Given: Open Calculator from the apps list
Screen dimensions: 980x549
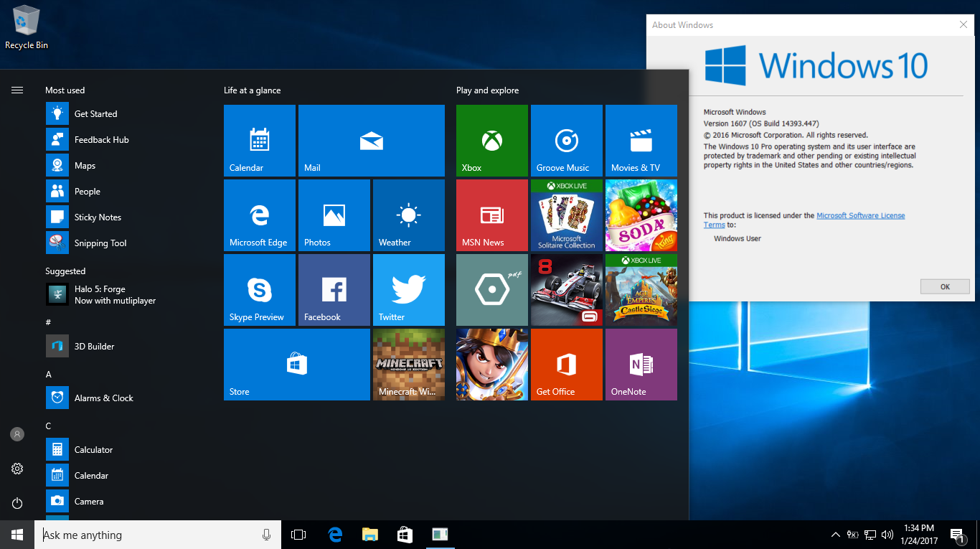Looking at the screenshot, I should tap(93, 449).
